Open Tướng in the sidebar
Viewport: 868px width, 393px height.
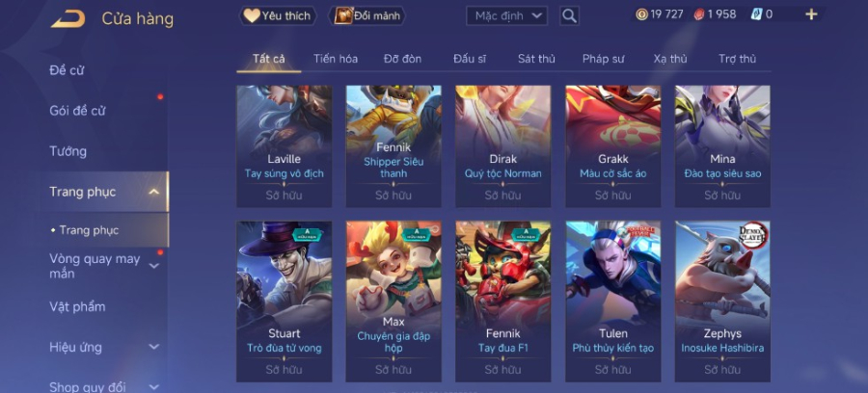68,151
